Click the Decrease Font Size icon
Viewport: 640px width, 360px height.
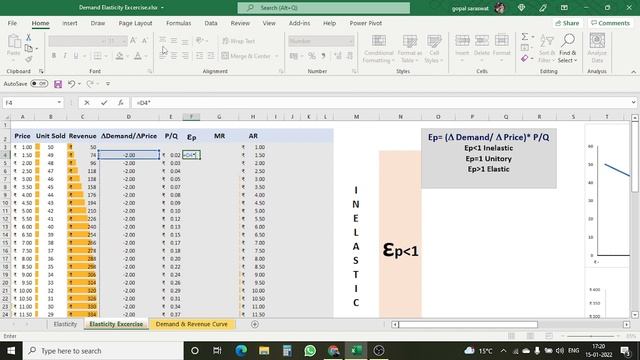[144, 41]
